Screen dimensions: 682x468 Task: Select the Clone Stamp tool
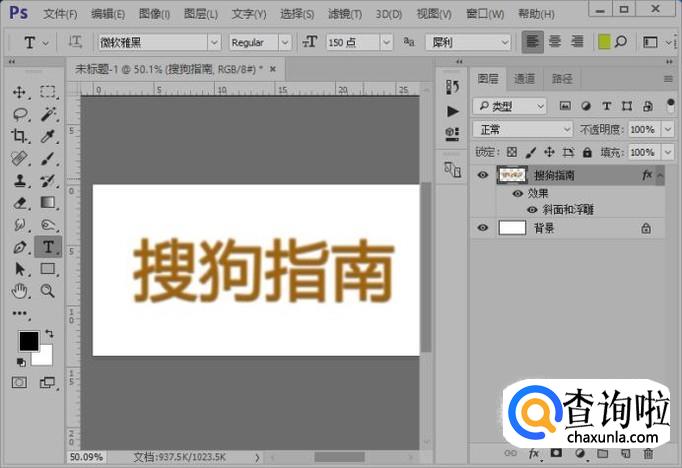click(x=20, y=181)
